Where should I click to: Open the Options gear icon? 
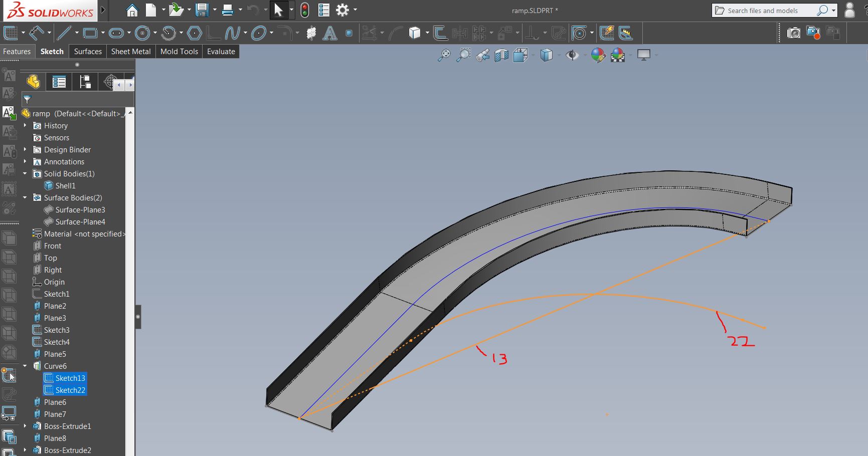pos(342,10)
